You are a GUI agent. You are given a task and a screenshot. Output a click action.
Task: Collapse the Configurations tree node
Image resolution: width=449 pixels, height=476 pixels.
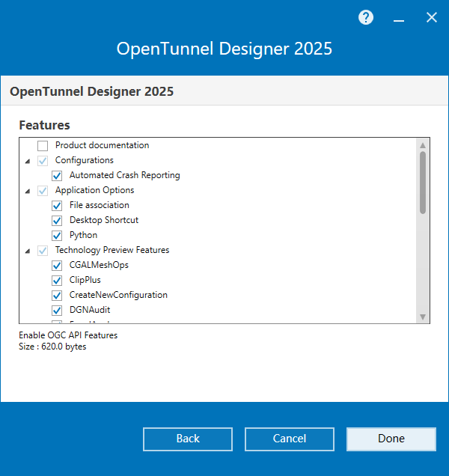coord(28,161)
